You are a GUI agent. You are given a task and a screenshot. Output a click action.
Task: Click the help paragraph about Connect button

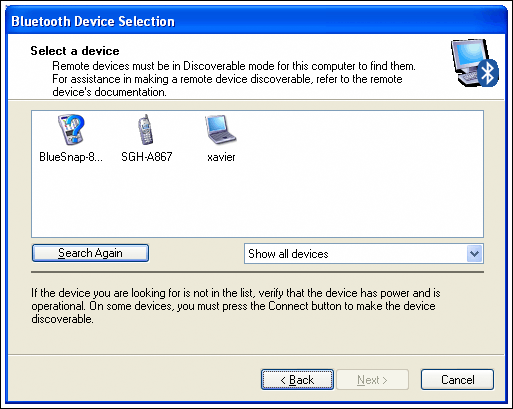click(236, 306)
